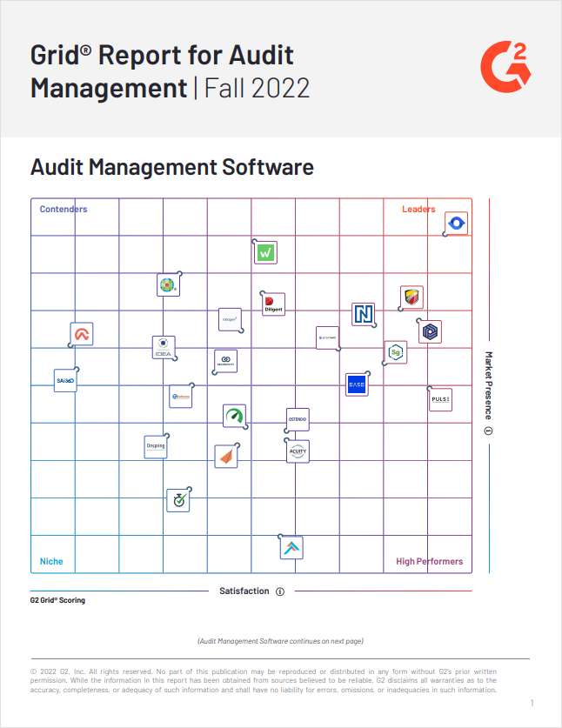
Task: Click the Niche quadrant label
Action: point(51,561)
